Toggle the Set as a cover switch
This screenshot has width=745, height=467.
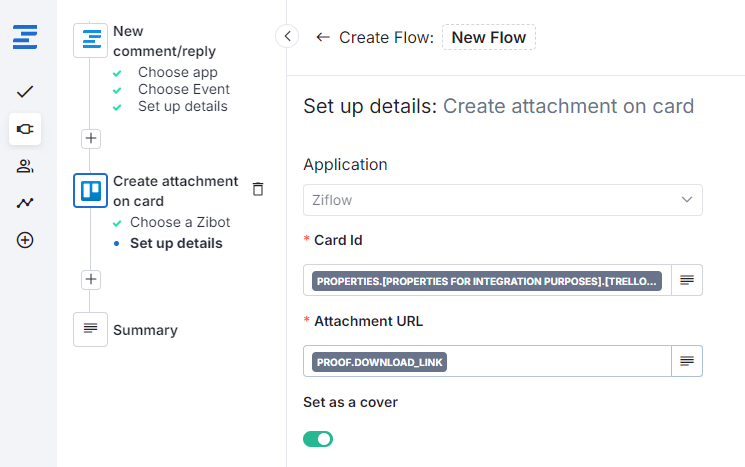[318, 439]
